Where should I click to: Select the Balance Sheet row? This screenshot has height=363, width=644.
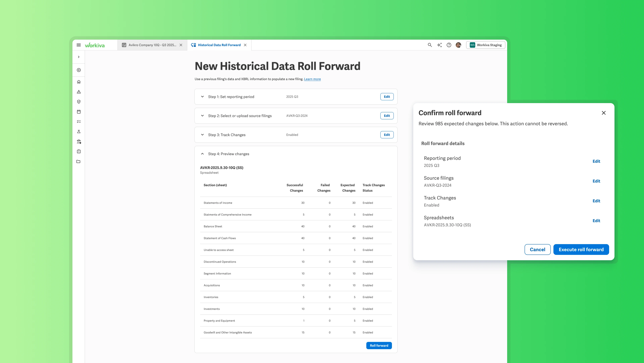click(x=296, y=226)
